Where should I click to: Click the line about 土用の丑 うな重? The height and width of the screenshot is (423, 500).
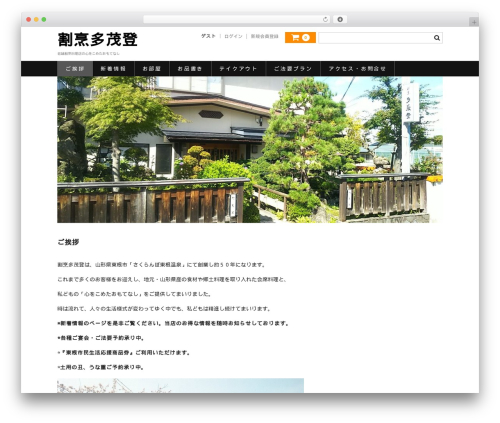click(101, 367)
